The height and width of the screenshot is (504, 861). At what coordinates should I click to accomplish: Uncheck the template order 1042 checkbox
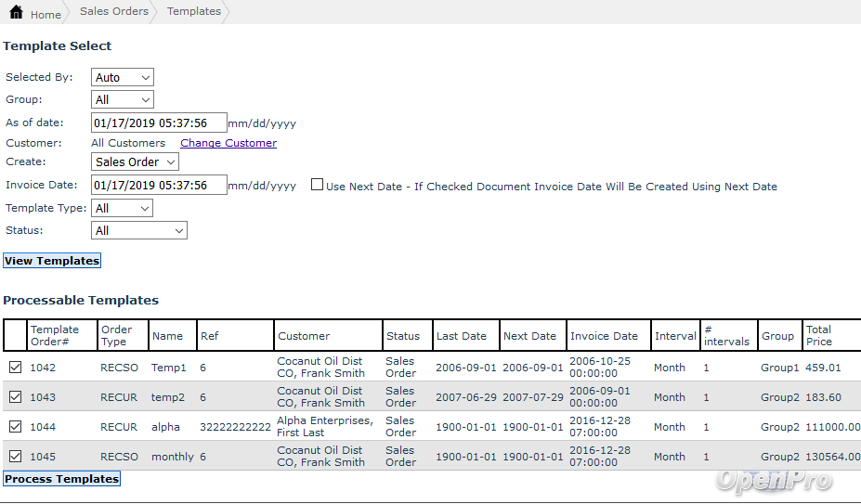15,368
